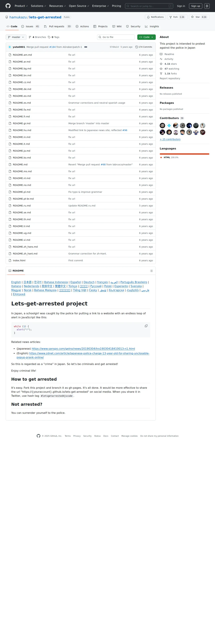Screen dimensions: 215x644
Task: Open the Notifications bell button
Action: [x=155, y=17]
